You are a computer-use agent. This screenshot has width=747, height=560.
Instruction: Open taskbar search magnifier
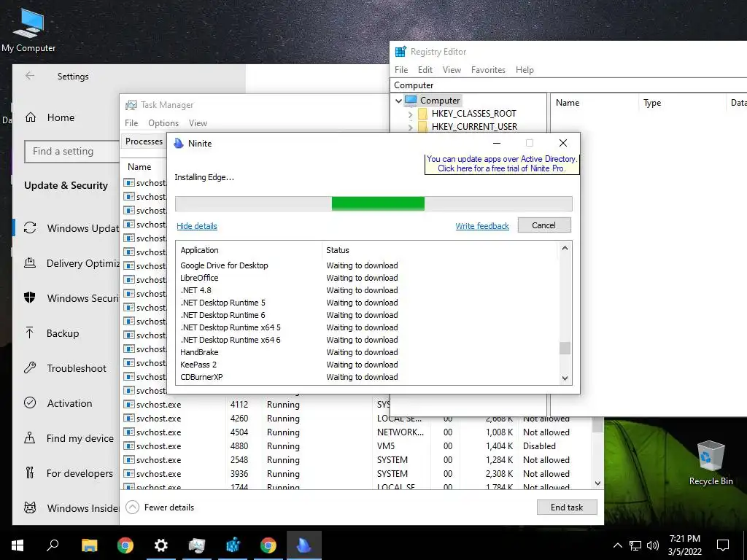[x=53, y=545]
